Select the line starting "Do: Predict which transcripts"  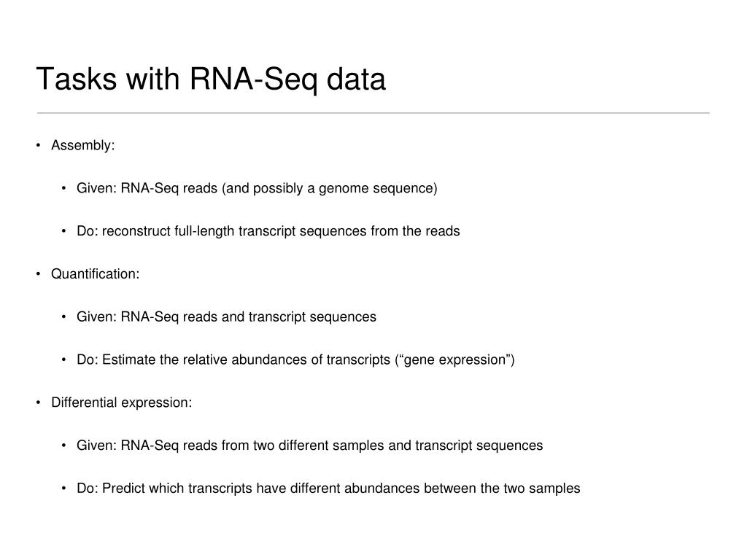[x=328, y=489]
